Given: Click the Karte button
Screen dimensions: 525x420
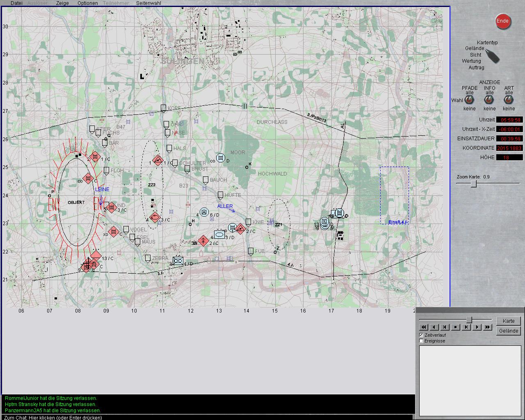Looking at the screenshot, I should pos(508,321).
